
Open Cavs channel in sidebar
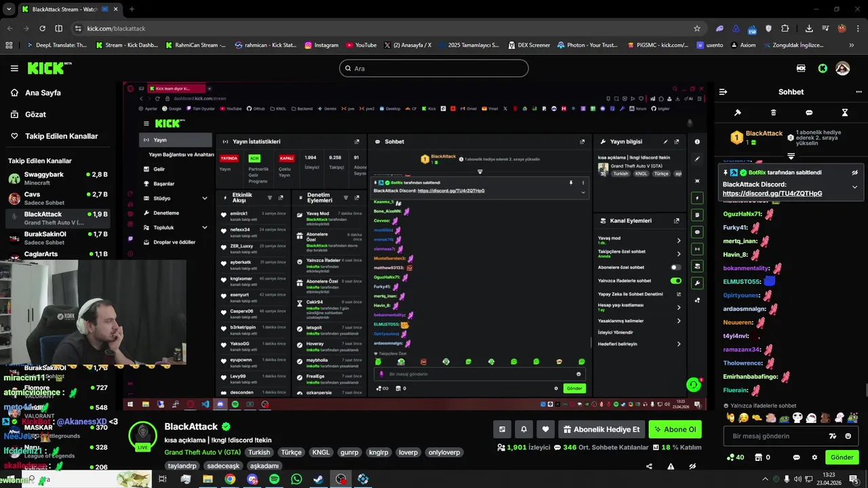(x=58, y=198)
